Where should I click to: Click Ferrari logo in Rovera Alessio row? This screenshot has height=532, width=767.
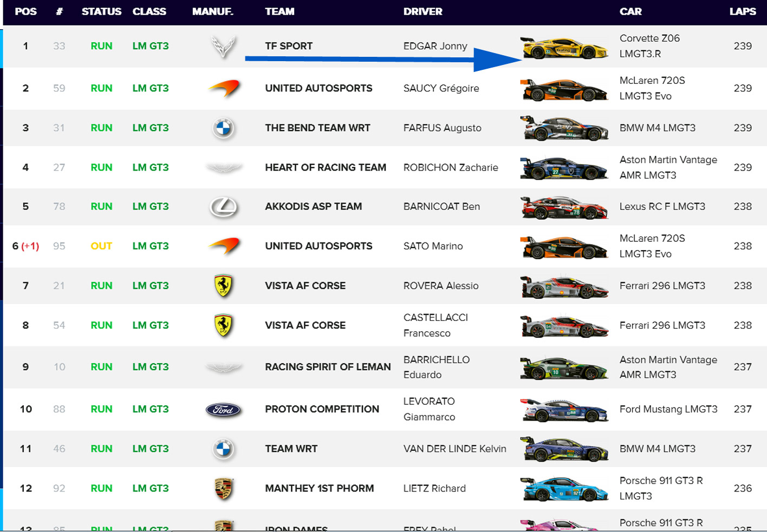(x=223, y=286)
